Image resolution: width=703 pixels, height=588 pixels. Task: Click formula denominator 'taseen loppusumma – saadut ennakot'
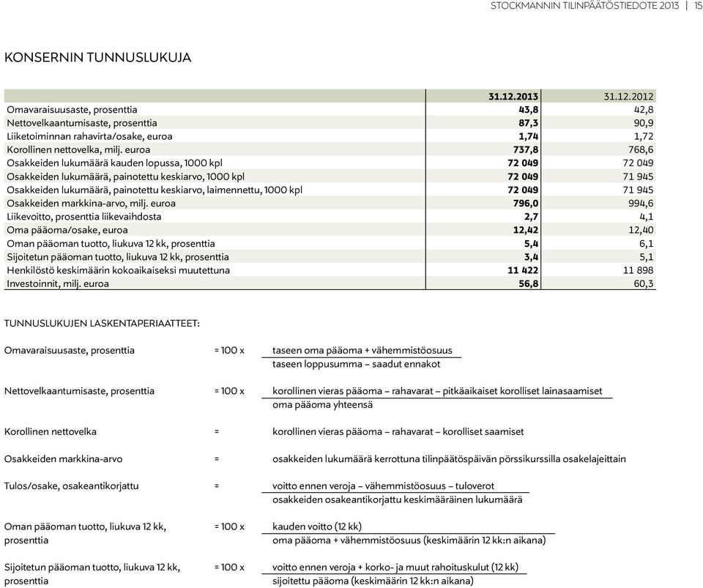coord(356,364)
